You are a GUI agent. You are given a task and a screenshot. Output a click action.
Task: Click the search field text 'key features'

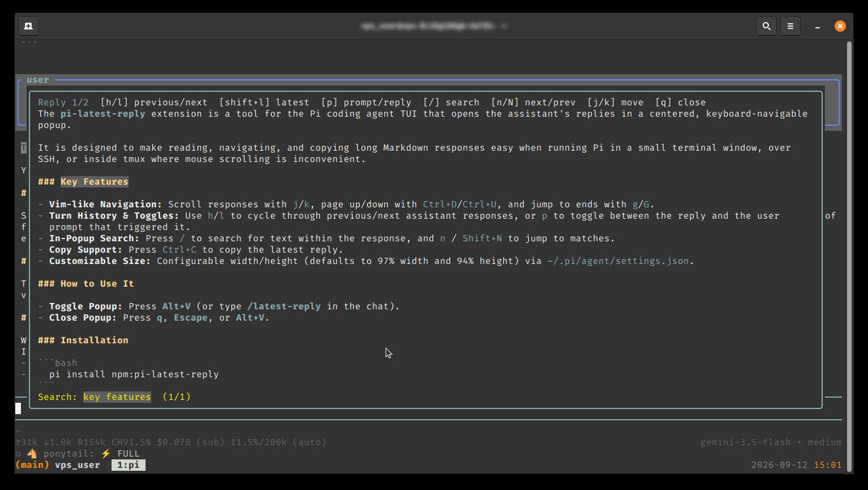point(117,397)
